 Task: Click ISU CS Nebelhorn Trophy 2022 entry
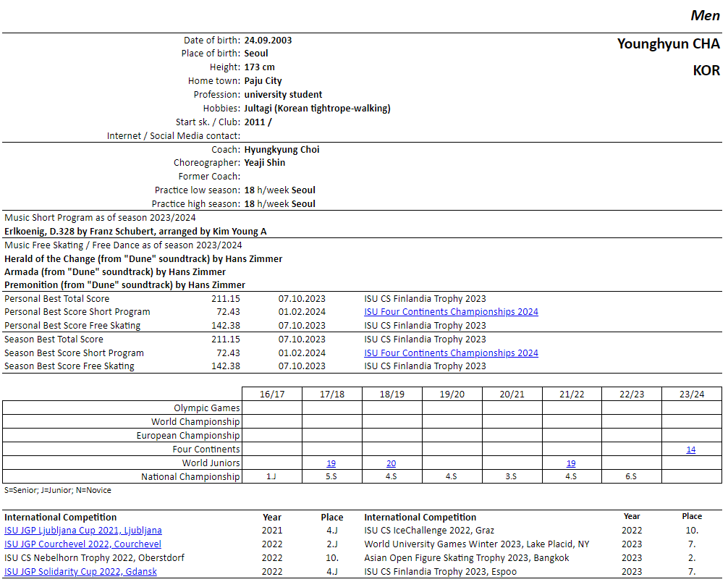click(x=94, y=558)
